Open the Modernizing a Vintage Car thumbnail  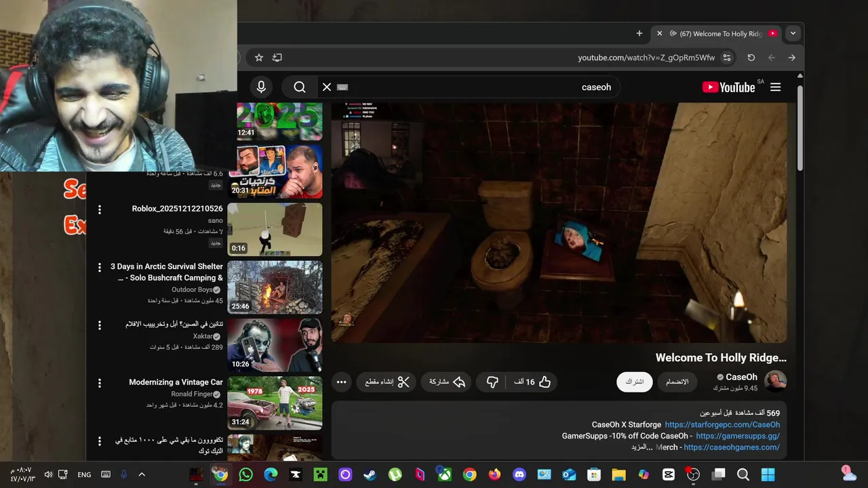pos(275,403)
